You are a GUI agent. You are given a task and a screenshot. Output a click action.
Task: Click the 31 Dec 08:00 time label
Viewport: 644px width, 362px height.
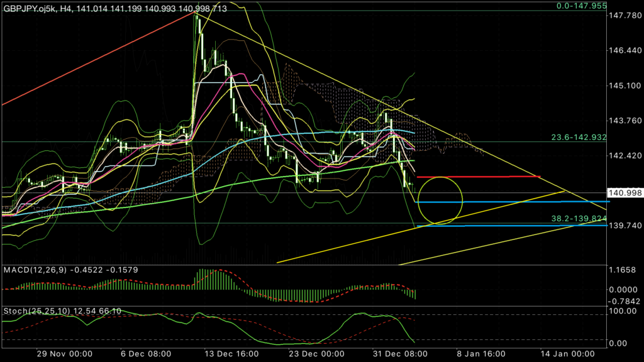[x=400, y=354]
